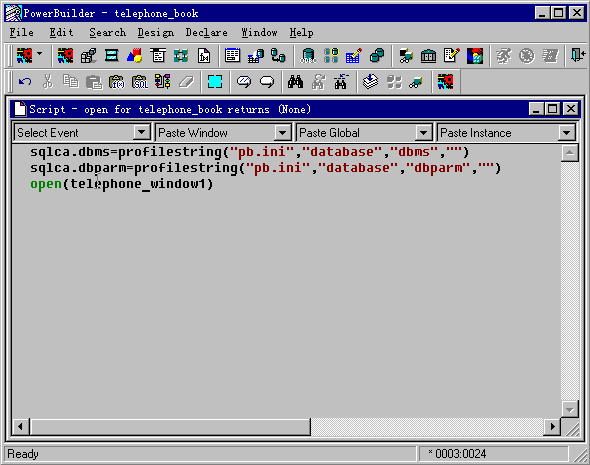Screen dimensions: 590x465
Task: Click the Find binoculars icon
Action: point(295,82)
